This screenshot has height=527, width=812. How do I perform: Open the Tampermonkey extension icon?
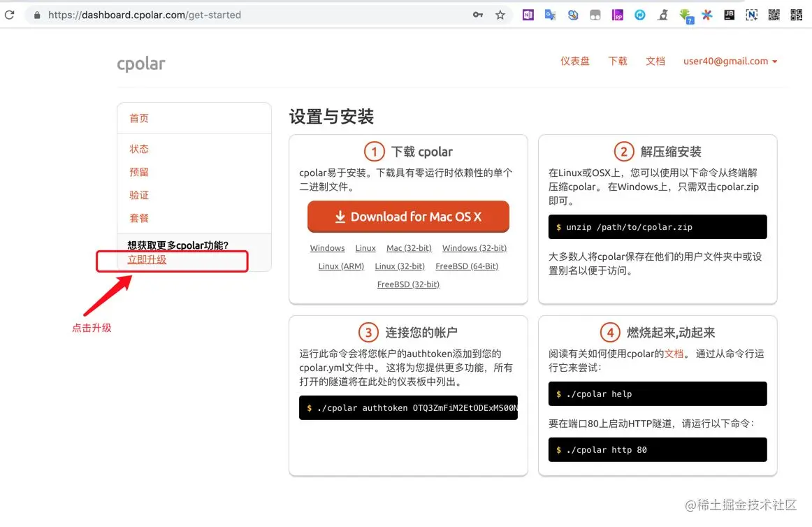point(595,15)
